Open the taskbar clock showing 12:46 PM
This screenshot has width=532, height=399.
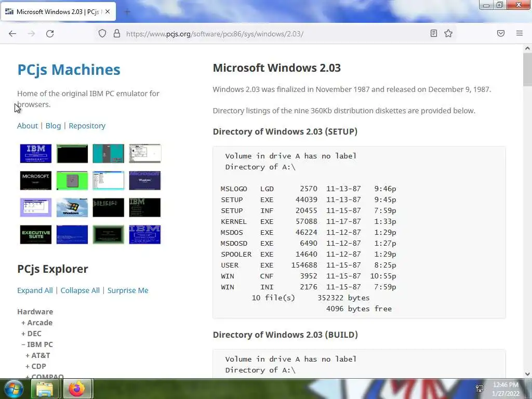pyautogui.click(x=506, y=389)
